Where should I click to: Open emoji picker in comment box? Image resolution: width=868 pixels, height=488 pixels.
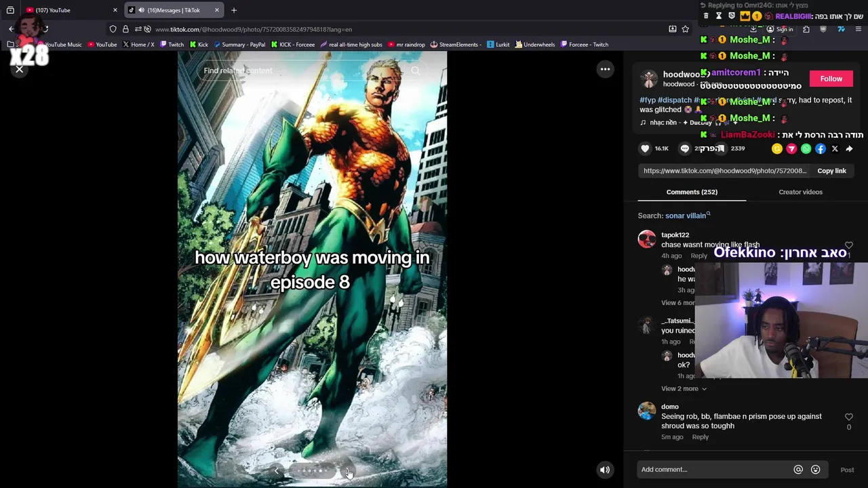tap(816, 470)
